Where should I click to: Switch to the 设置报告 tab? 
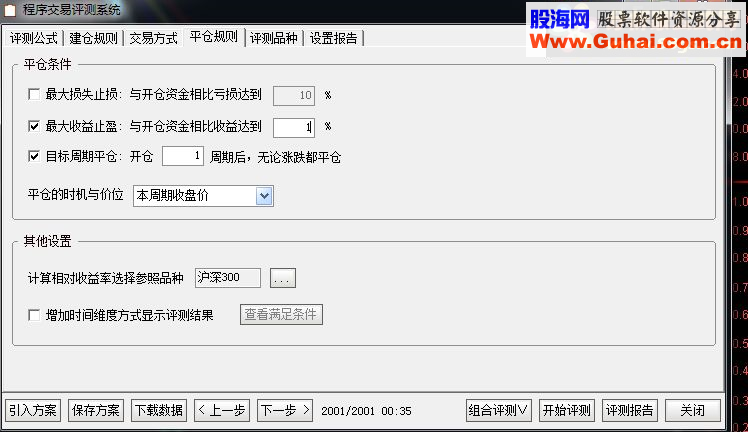(x=333, y=38)
